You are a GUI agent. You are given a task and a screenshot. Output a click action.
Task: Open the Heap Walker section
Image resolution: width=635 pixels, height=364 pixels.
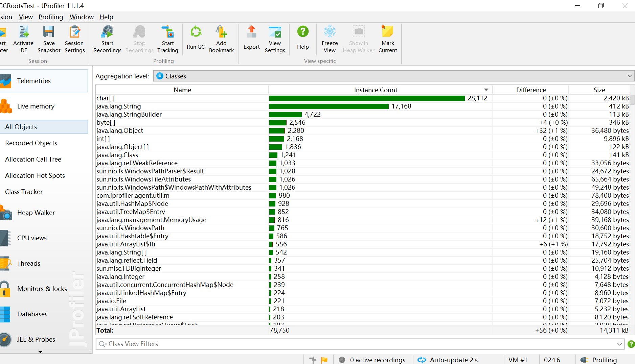[36, 213]
